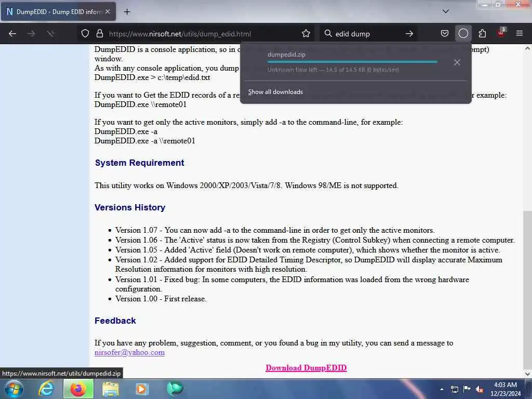Click the 'Feedback' heading
The image size is (532, 399).
tap(115, 321)
